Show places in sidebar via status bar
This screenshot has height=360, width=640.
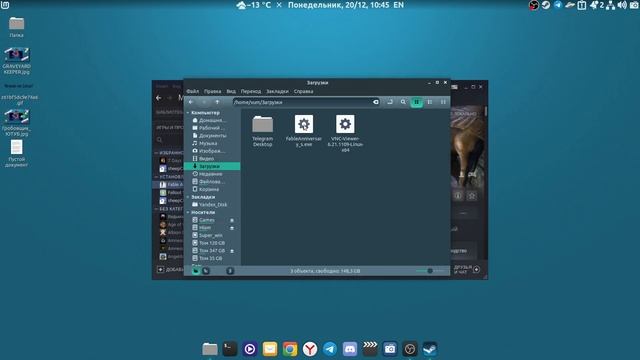click(x=196, y=271)
